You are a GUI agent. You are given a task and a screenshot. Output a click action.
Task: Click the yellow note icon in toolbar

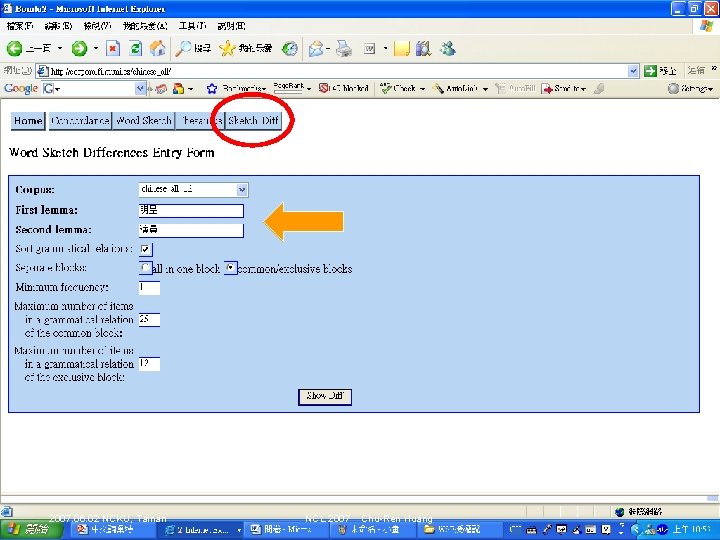[401, 48]
